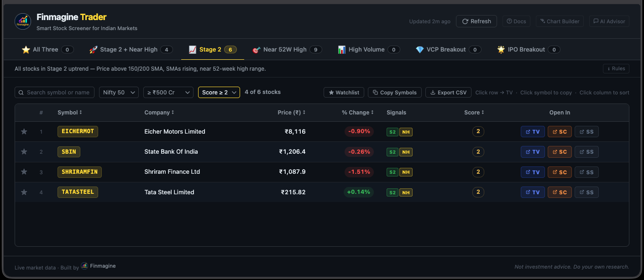Refresh the stock screener data
The width and height of the screenshot is (644, 280).
coord(476,21)
